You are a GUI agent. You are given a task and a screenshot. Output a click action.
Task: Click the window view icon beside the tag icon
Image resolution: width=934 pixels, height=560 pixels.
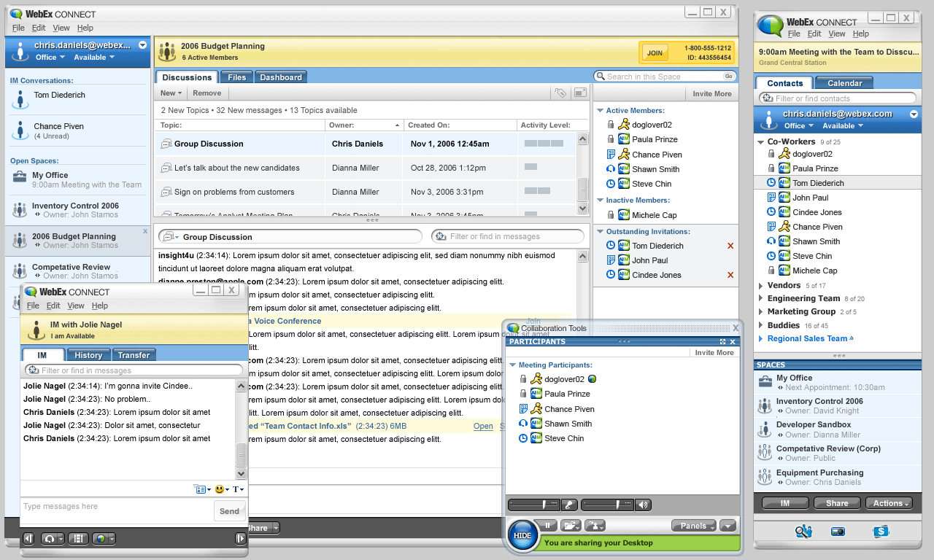[580, 93]
